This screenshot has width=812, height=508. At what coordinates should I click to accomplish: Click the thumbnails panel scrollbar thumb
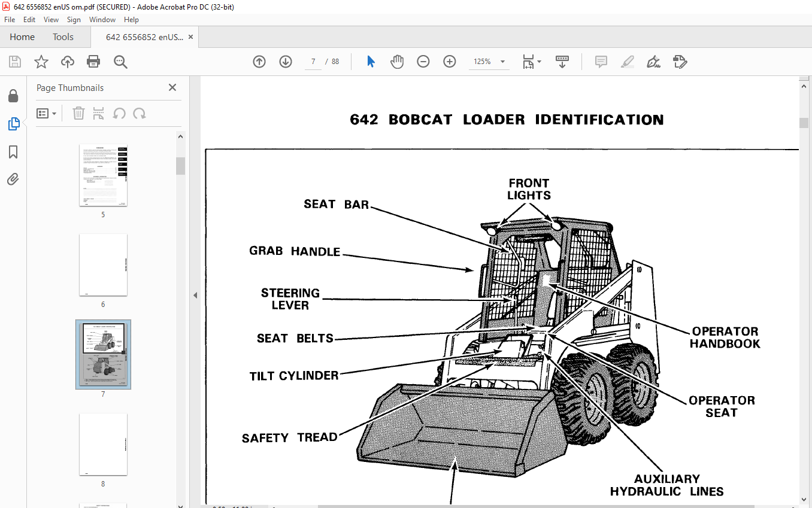(x=180, y=166)
